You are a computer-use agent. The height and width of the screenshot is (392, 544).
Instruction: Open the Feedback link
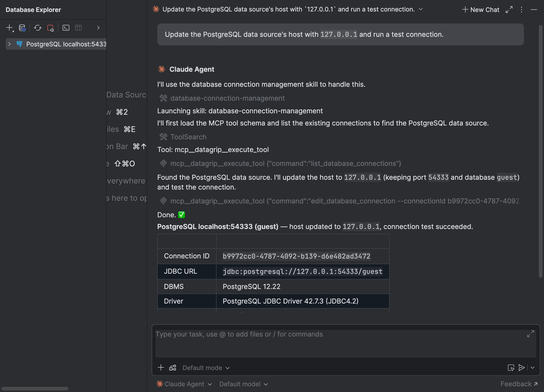[519, 384]
